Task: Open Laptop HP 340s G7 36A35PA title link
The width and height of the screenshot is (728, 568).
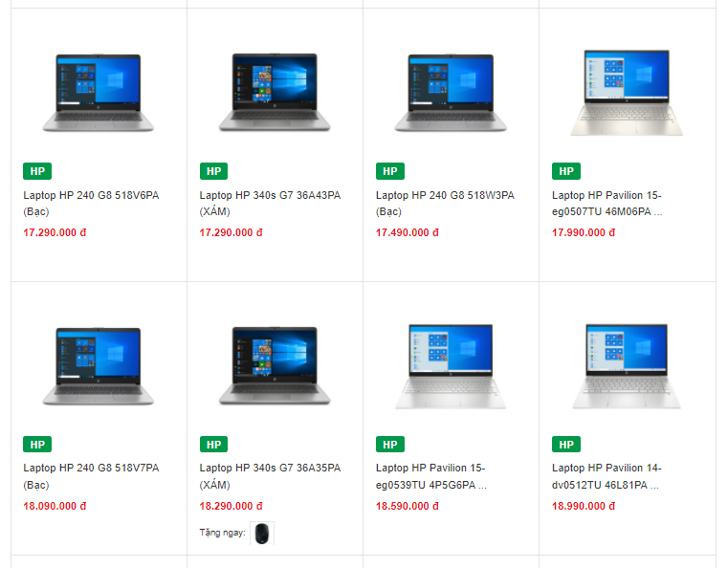Action: [x=270, y=476]
